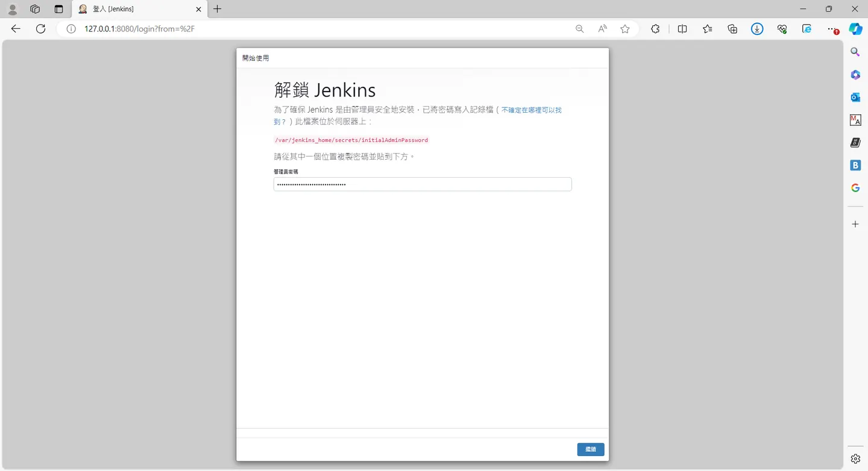The image size is (868, 471).
Task: Click the 管理員密碼 field label
Action: click(286, 172)
